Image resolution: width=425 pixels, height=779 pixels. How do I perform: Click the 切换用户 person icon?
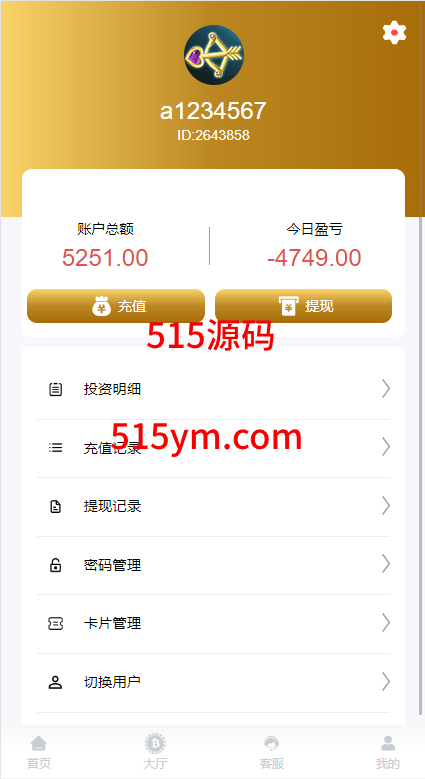(55, 682)
